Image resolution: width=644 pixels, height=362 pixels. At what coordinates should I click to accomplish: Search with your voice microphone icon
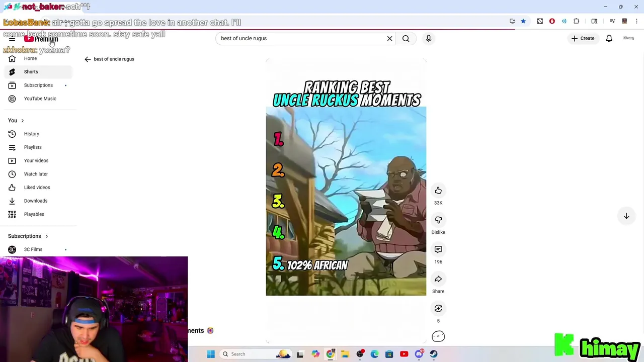coord(429,38)
